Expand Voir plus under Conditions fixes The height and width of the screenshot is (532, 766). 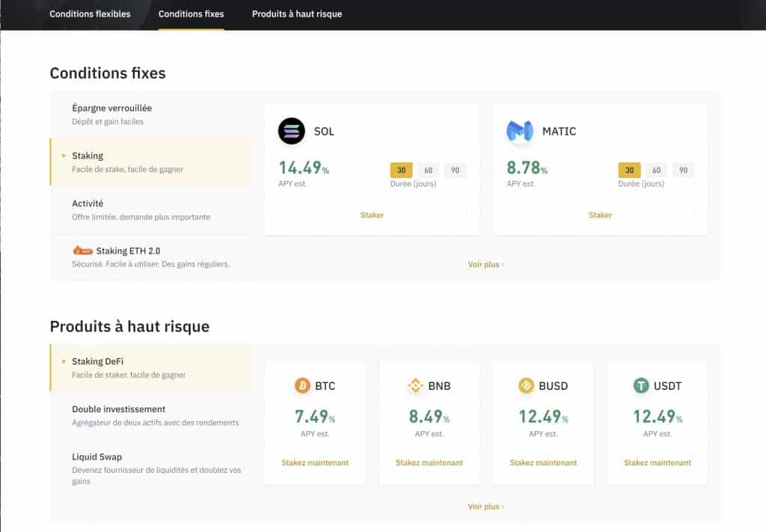(x=485, y=264)
